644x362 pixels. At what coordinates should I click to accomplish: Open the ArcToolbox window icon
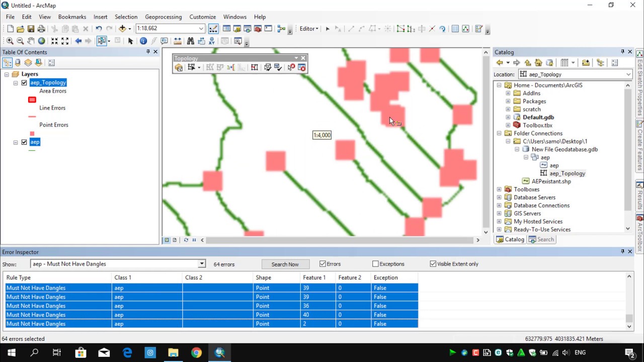point(258,29)
